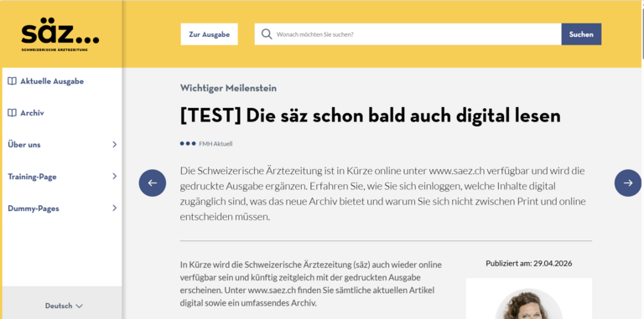This screenshot has width=644, height=319.
Task: Click body paragraph starting In Kürze wird
Action: (311, 284)
